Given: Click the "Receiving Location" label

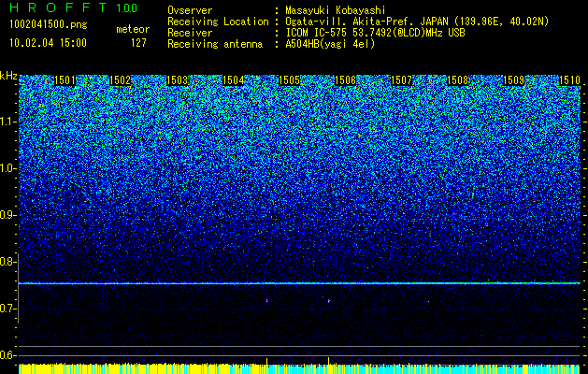Looking at the screenshot, I should pyautogui.click(x=218, y=22).
